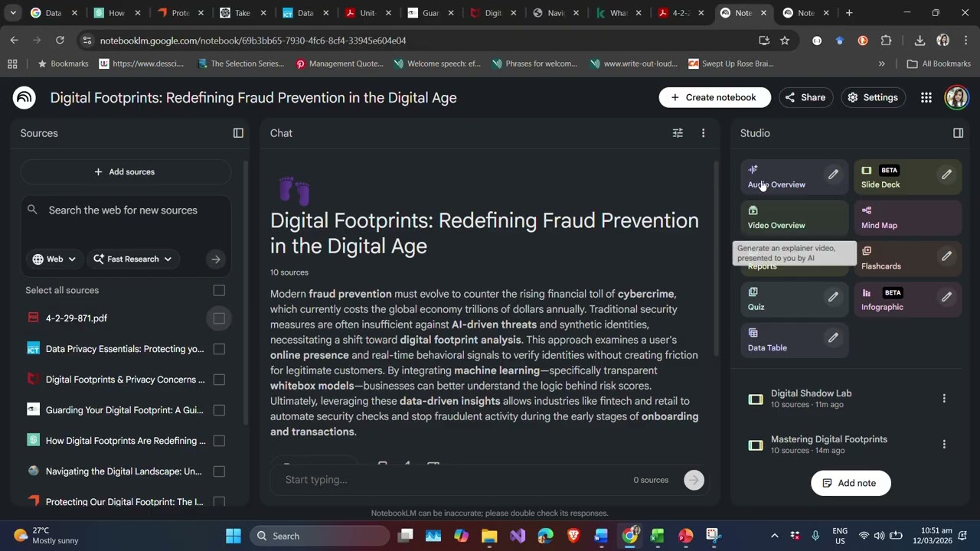The height and width of the screenshot is (551, 980).
Task: Edit Audio Overview customization pencil
Action: 833,174
